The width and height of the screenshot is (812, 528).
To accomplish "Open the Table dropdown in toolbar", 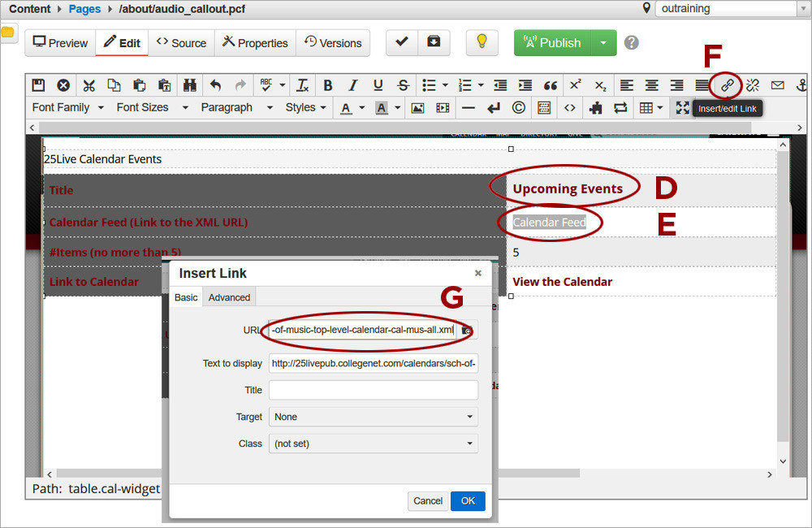I will tap(651, 108).
